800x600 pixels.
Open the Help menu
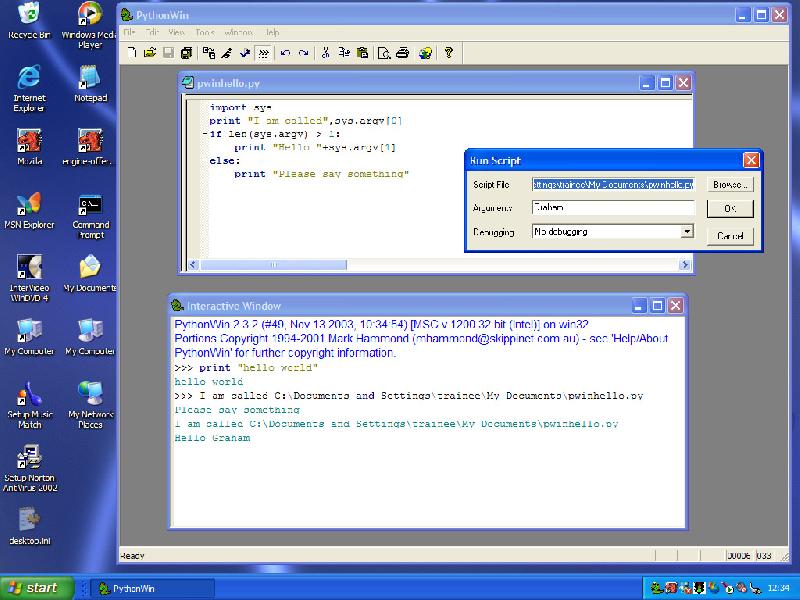(272, 33)
